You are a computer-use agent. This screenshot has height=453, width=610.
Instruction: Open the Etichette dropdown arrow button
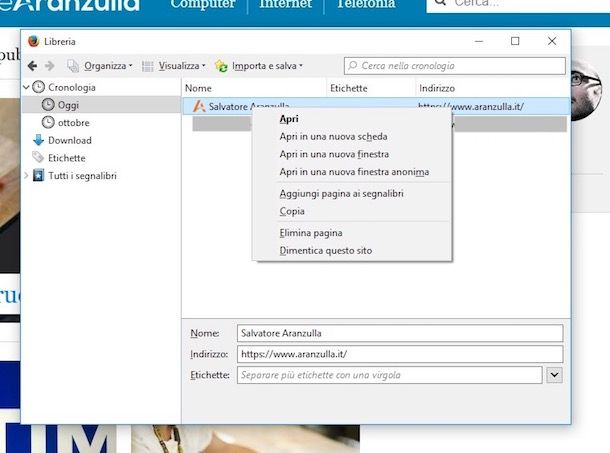(554, 375)
